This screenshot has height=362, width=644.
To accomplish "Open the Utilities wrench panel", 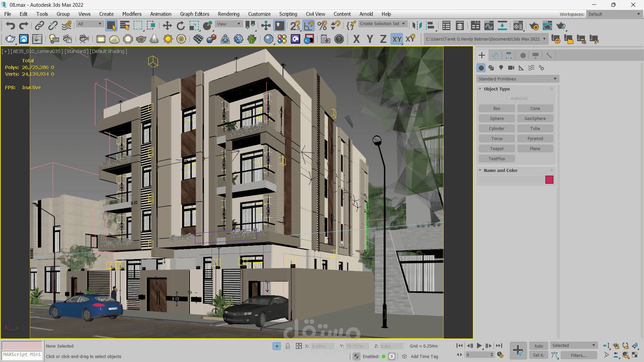I will pyautogui.click(x=549, y=55).
